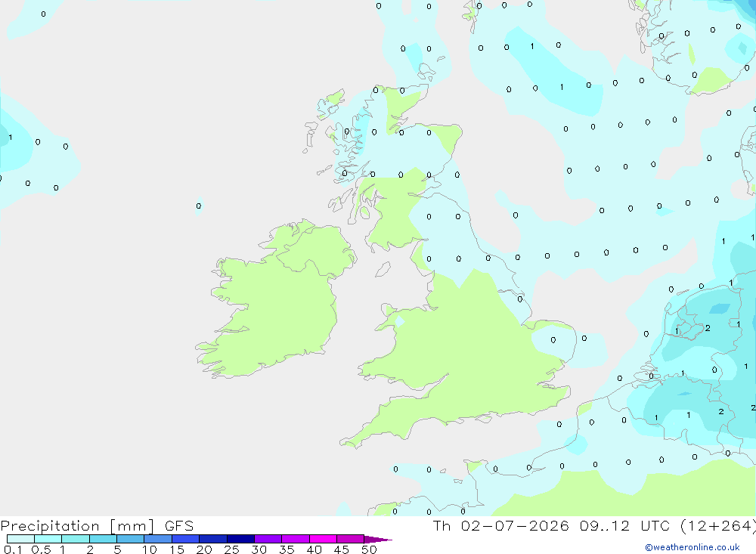Click the 0.1–0.5 mm palest cyan legend swatch
The height and width of the screenshot is (554, 756).
(20, 539)
